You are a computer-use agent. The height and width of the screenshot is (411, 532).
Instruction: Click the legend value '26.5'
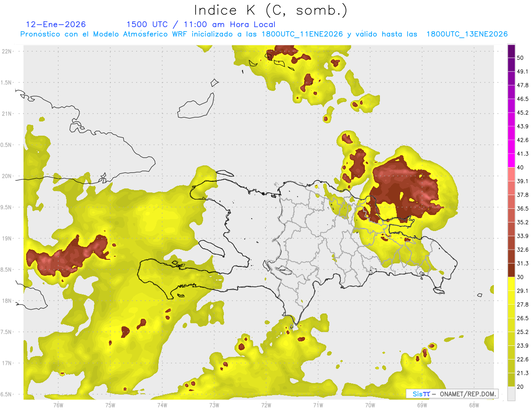[x=523, y=318]
